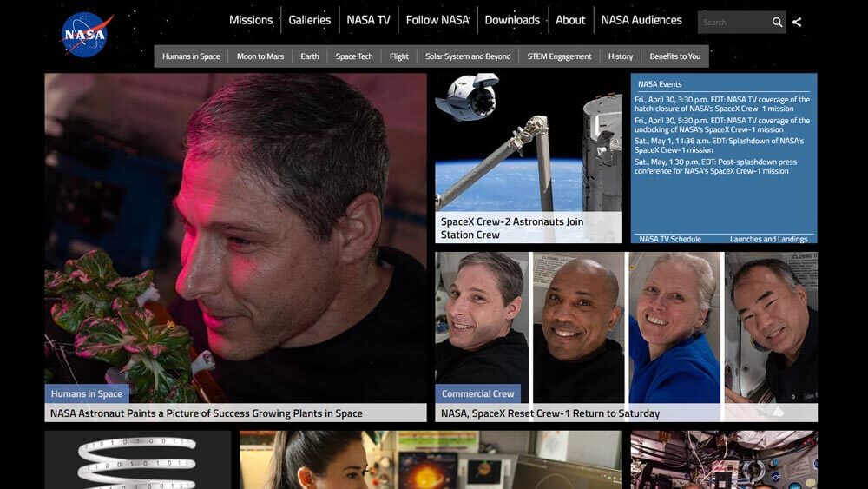Open the spiral binary-code ribbon thumbnail
The image size is (868, 489).
(138, 459)
